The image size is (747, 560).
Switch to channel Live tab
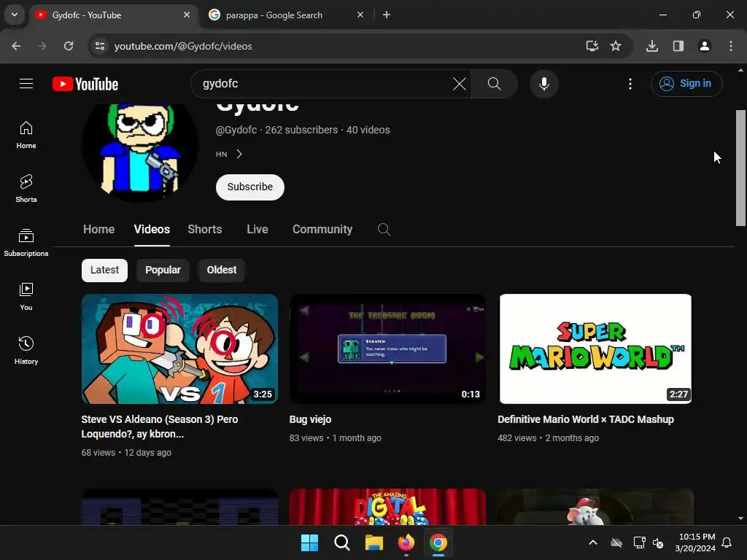(x=258, y=230)
